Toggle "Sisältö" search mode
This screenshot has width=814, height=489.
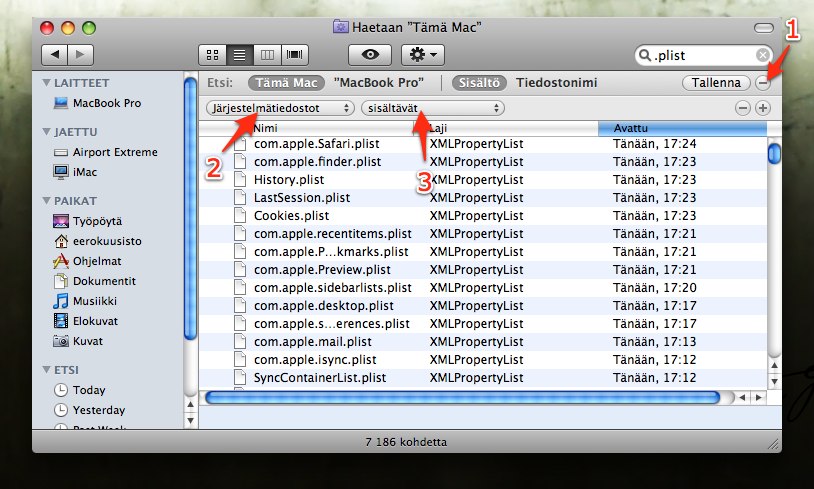481,83
